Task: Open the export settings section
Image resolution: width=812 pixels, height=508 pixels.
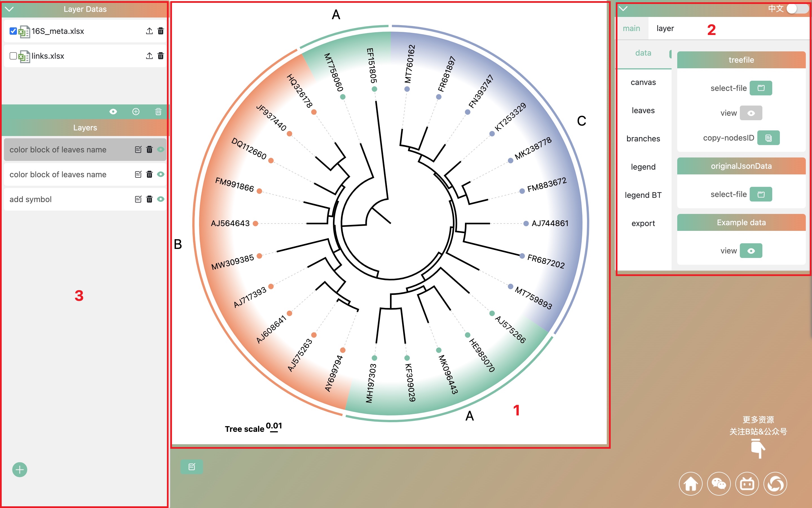Action: (643, 224)
